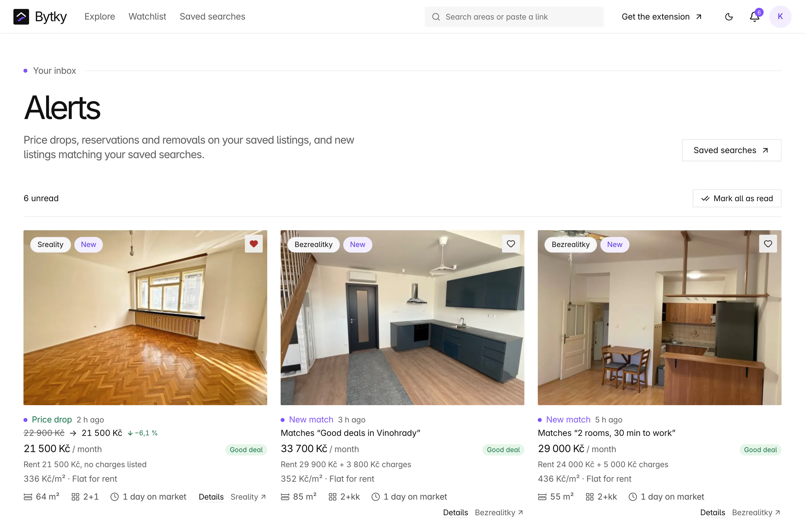The image size is (805, 532).
Task: Click the Saved searches button below the header
Action: (731, 150)
